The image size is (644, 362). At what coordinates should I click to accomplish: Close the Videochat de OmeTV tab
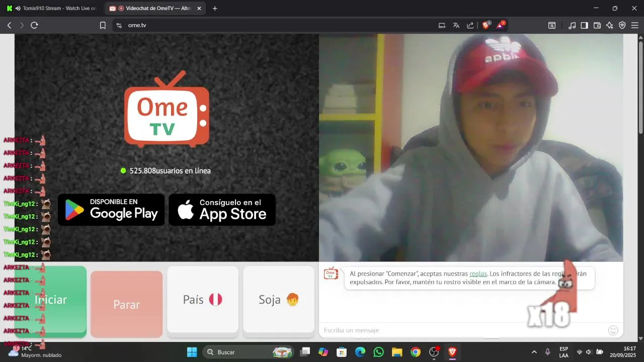(199, 9)
